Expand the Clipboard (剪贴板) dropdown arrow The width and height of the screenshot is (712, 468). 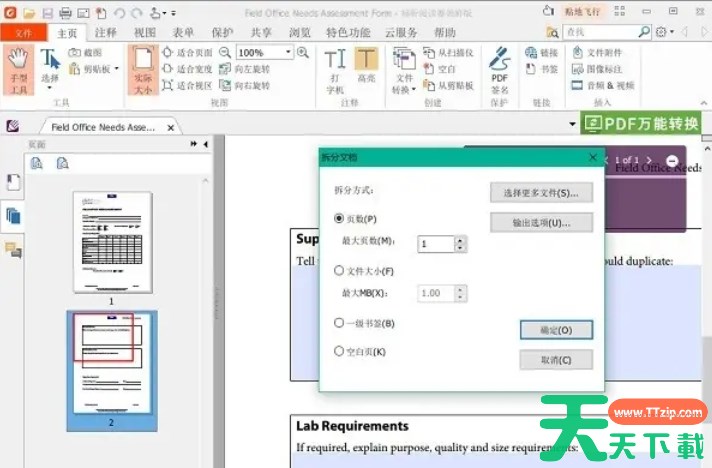(x=117, y=69)
